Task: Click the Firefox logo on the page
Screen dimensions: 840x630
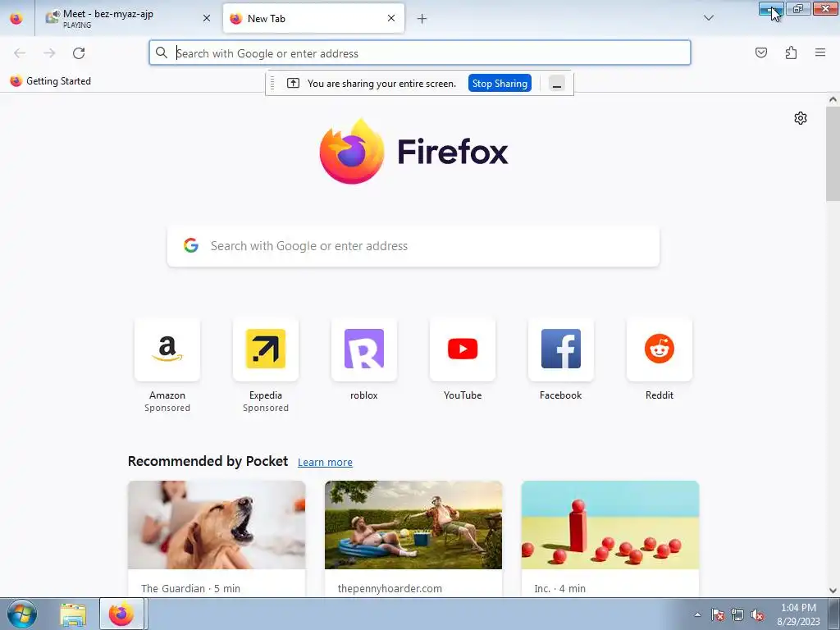Action: click(413, 151)
